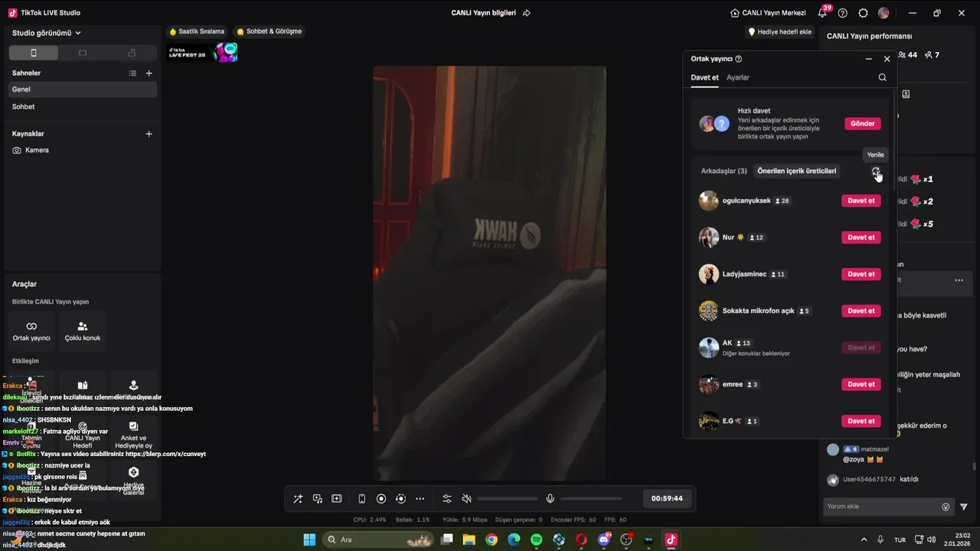The width and height of the screenshot is (980, 551).
Task: Select portrait phone layout mode
Action: pos(33,53)
